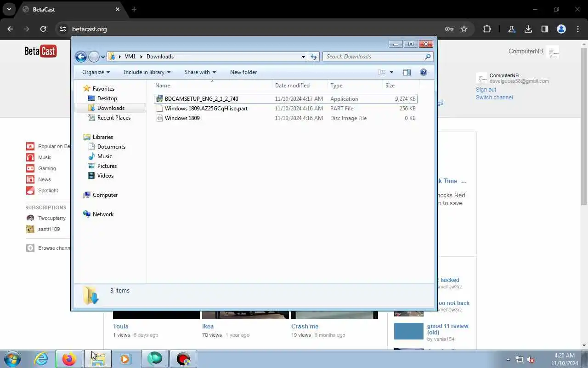Open the address bar history dropdown
This screenshot has height=368, width=588.
(303, 57)
